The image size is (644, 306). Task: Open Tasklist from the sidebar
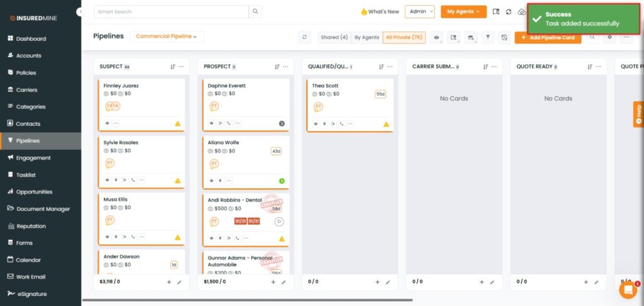[x=29, y=175]
